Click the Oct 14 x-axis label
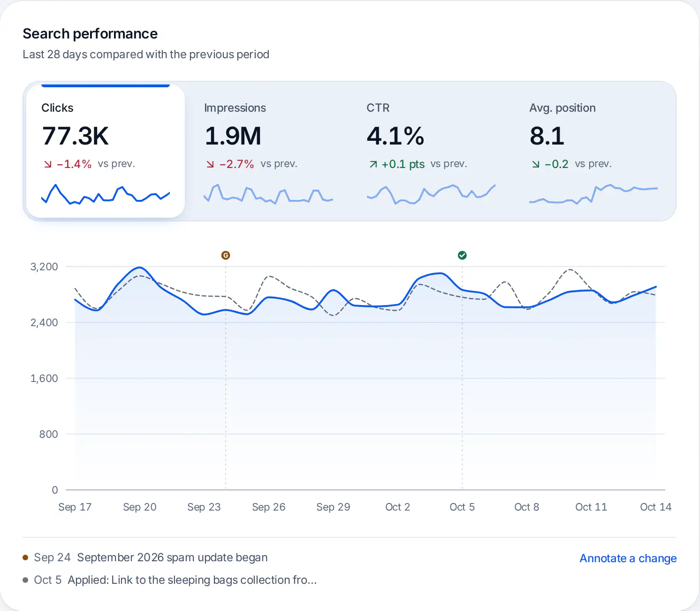The height and width of the screenshot is (611, 700). 656,507
